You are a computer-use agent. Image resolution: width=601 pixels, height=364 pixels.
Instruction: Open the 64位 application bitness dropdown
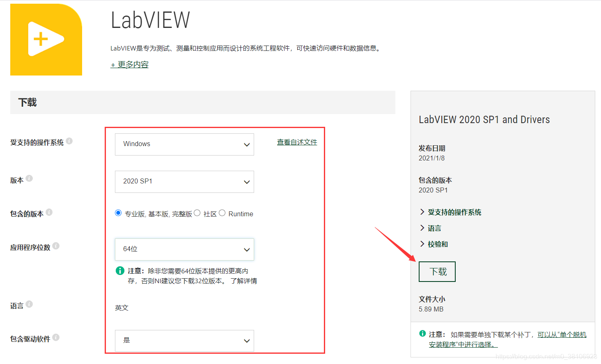click(184, 250)
